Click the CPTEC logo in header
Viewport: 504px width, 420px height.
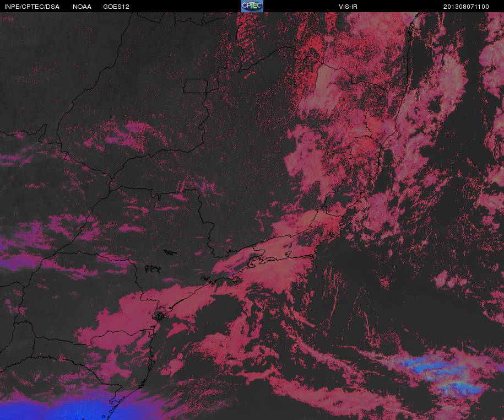tap(252, 6)
